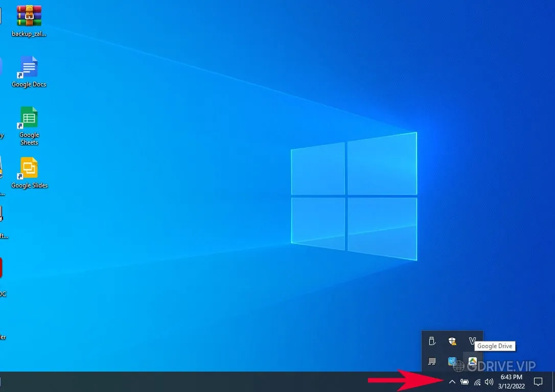Open the backup_zal WinRAR archive
The height and width of the screenshot is (392, 555).
(x=28, y=15)
